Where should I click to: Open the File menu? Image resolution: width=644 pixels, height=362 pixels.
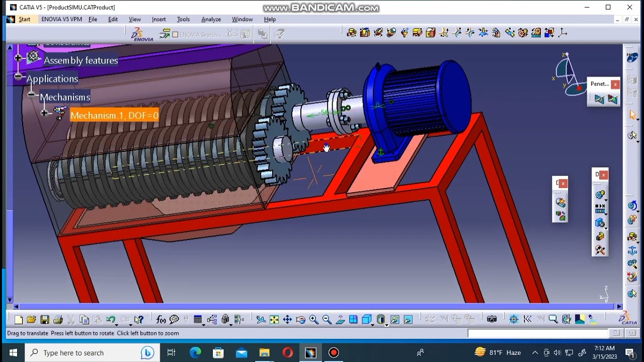tap(93, 20)
